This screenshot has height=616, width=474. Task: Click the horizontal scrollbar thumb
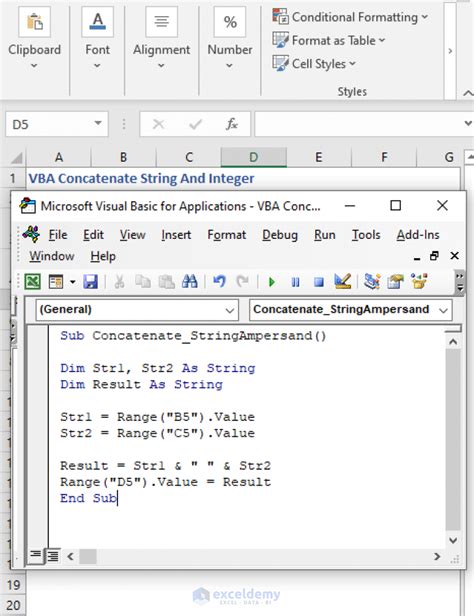[x=88, y=556]
